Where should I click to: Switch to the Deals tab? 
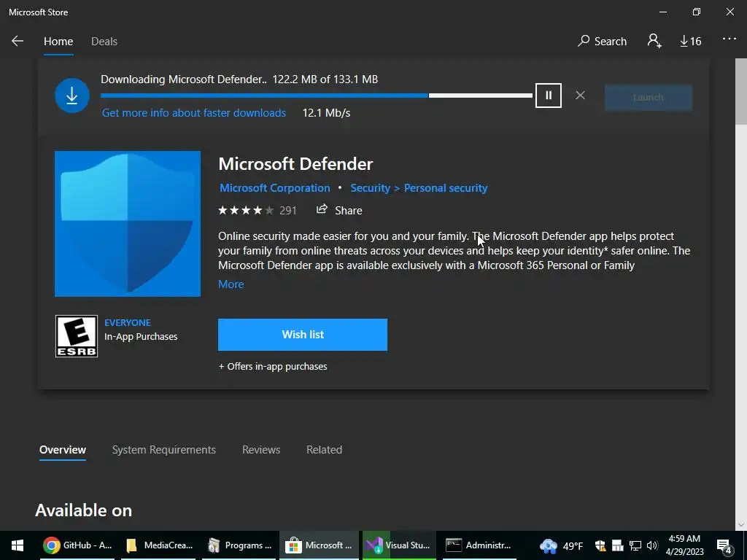pos(104,42)
